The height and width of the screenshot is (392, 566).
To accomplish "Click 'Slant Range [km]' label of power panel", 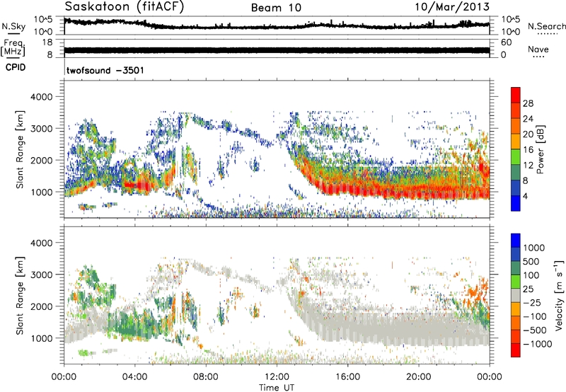I will [x=20, y=149].
